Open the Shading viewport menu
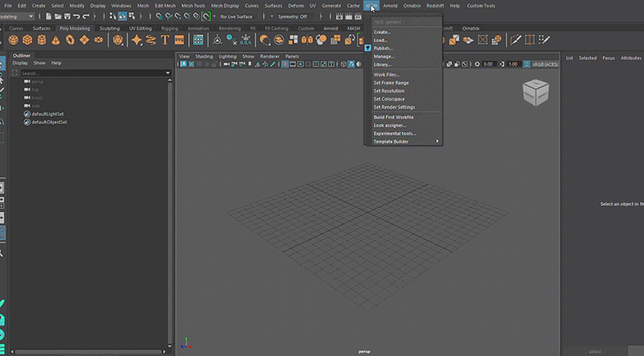This screenshot has height=356, width=644. (204, 56)
